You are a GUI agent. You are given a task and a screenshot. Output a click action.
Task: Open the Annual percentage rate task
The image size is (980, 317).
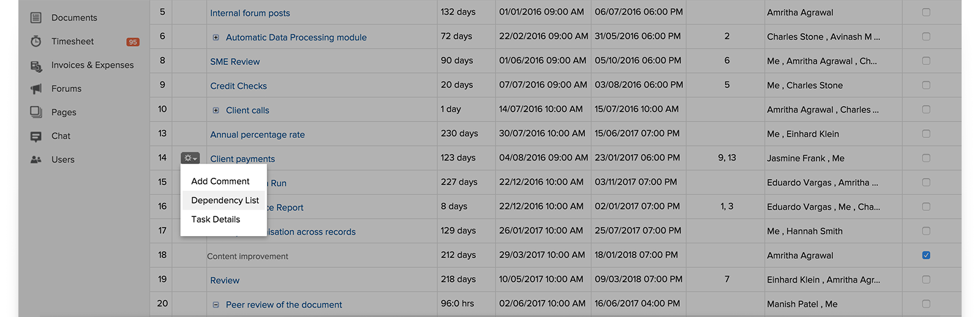tap(257, 135)
